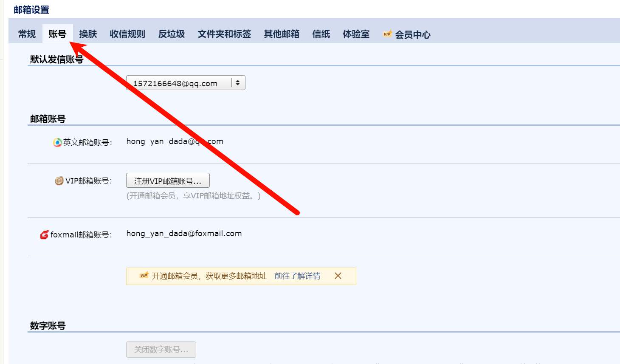Viewport: 620px width, 364px height.
Task: Open the 体验室 tab
Action: 356,34
